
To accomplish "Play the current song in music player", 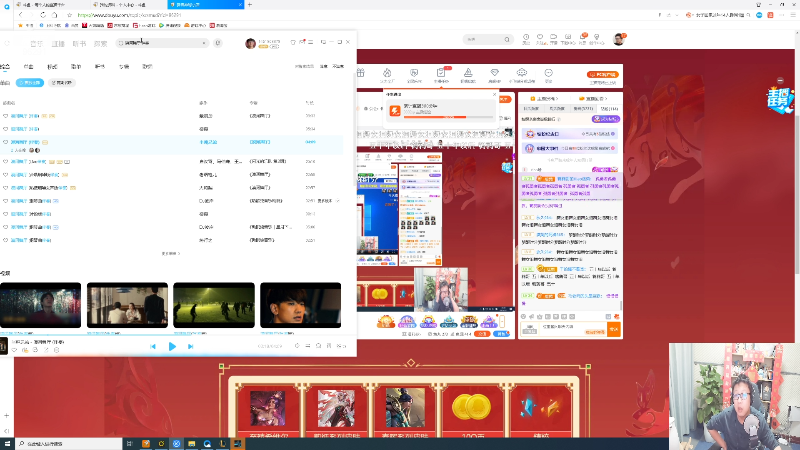I will pos(172,346).
